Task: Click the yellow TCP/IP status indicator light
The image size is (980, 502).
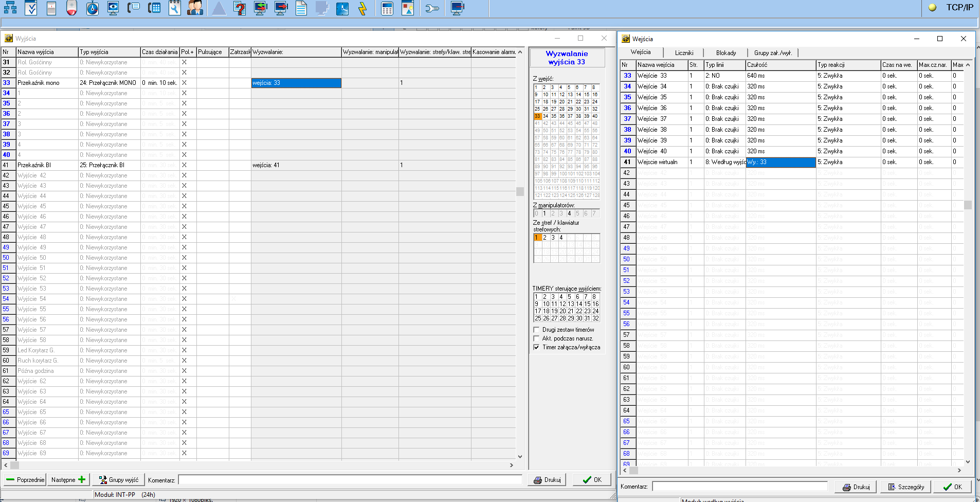Action: (x=932, y=7)
